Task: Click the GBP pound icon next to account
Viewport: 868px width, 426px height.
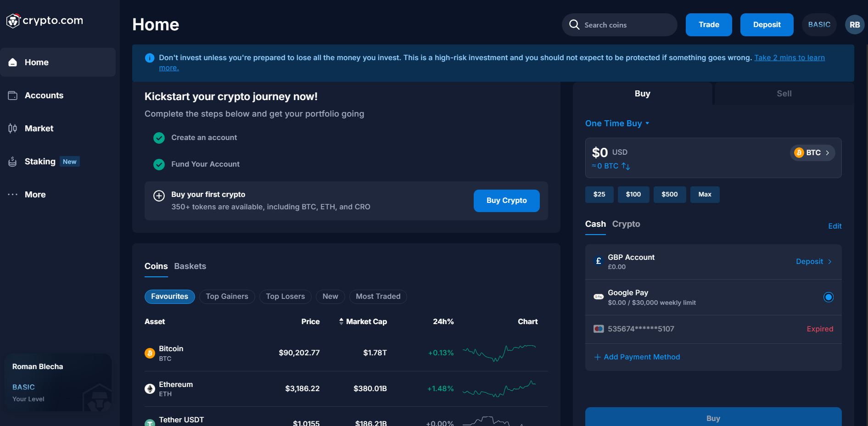Action: [x=598, y=261]
